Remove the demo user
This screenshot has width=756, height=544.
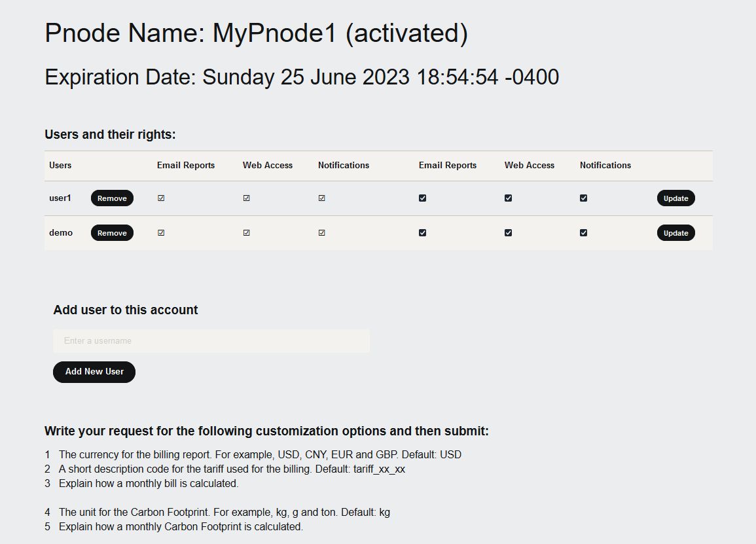tap(112, 233)
